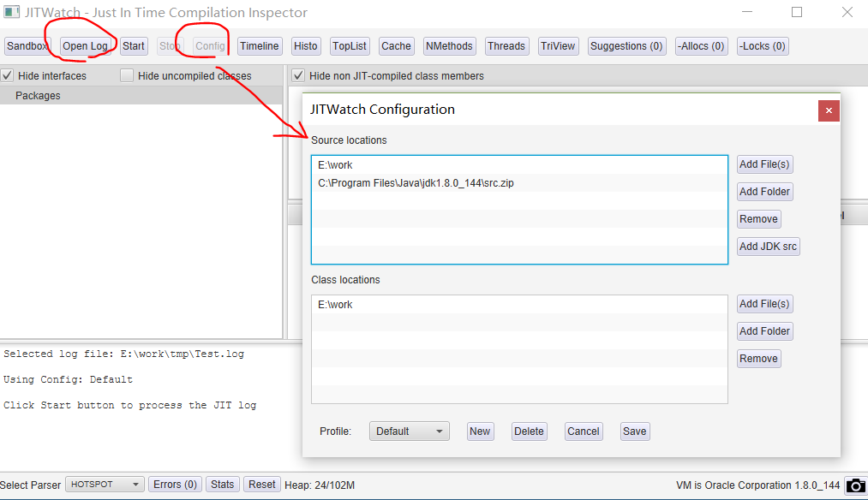Click Start to process the log
This screenshot has width=868, height=500.
click(x=134, y=46)
